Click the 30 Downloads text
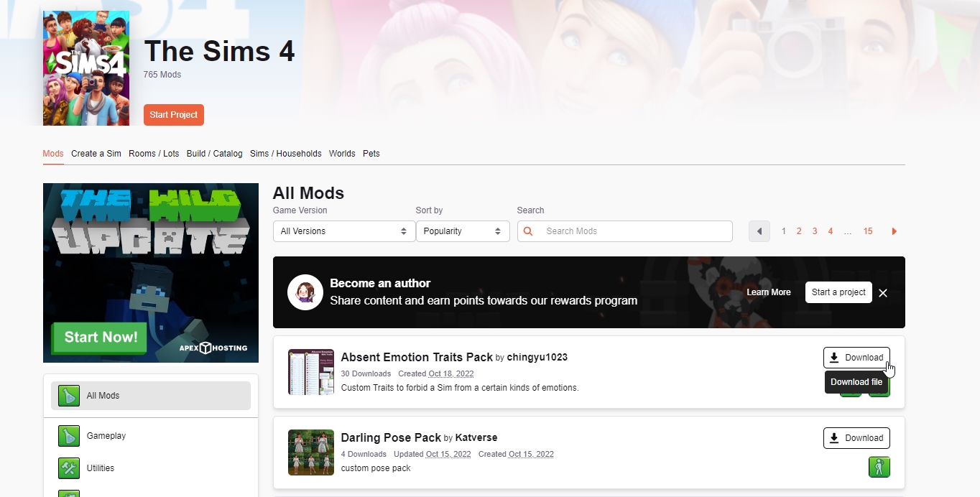Image resolution: width=980 pixels, height=497 pixels. coord(366,373)
